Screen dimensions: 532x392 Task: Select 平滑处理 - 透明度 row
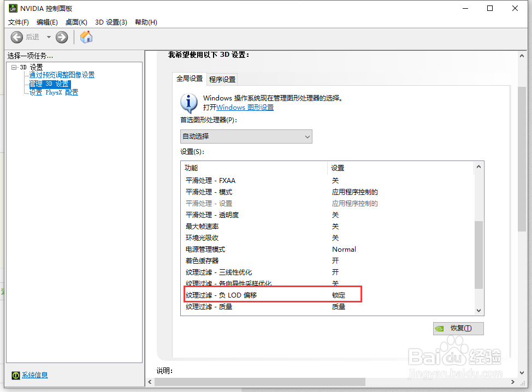point(327,215)
